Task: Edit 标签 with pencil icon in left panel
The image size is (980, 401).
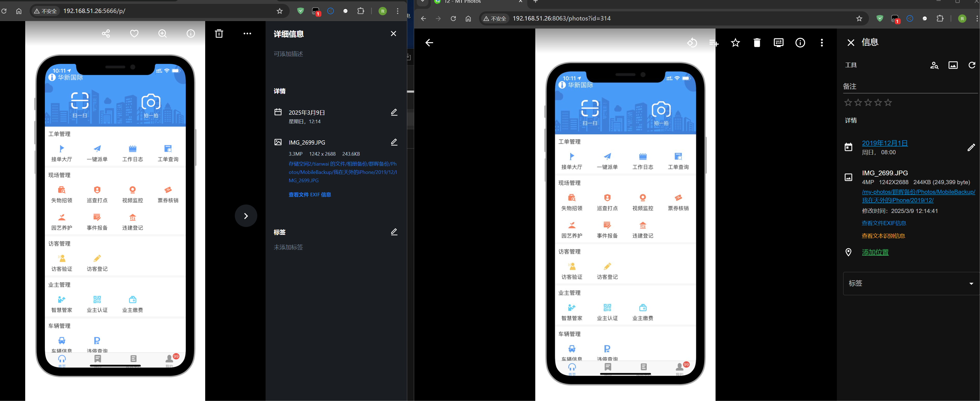Action: coord(394,232)
